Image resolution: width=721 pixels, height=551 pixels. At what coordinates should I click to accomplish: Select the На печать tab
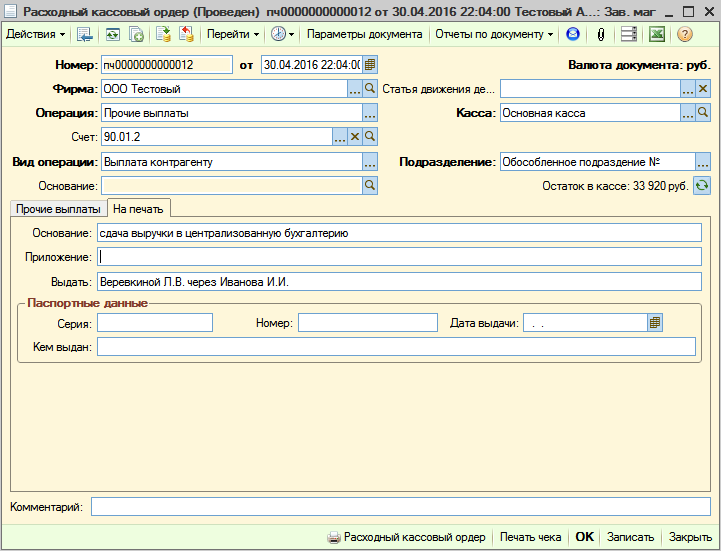tap(138, 209)
